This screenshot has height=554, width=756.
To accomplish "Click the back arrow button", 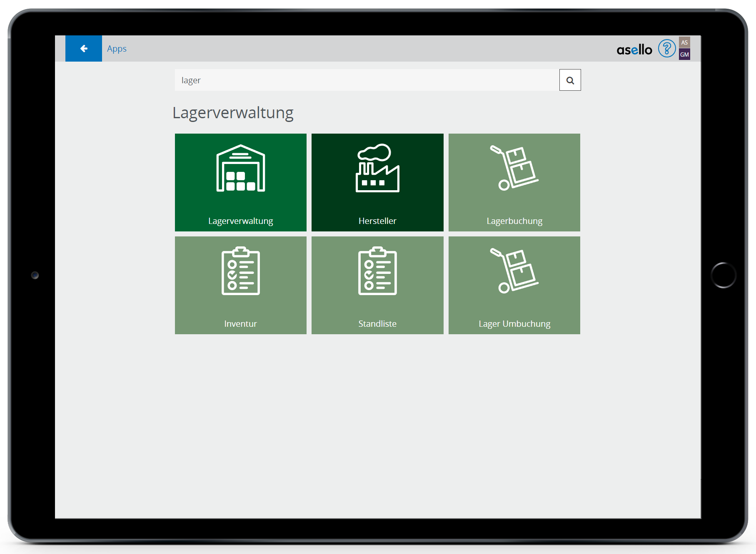I will [84, 49].
